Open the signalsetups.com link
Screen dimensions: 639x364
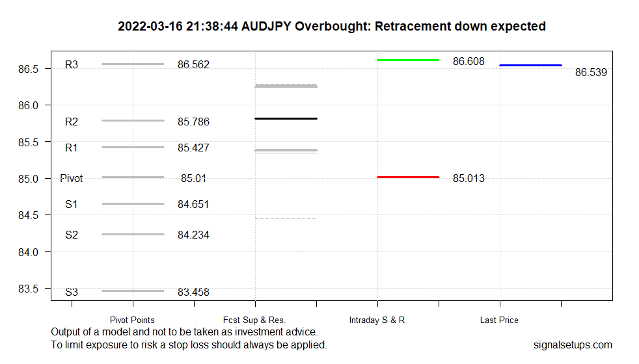click(572, 345)
